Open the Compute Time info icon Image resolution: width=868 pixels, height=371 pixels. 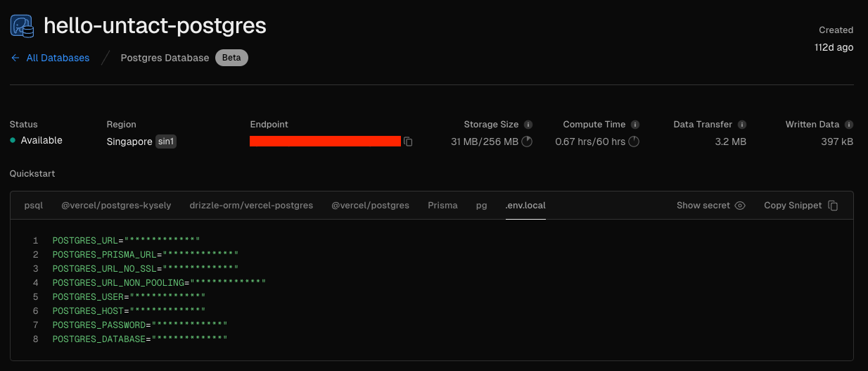pos(635,125)
